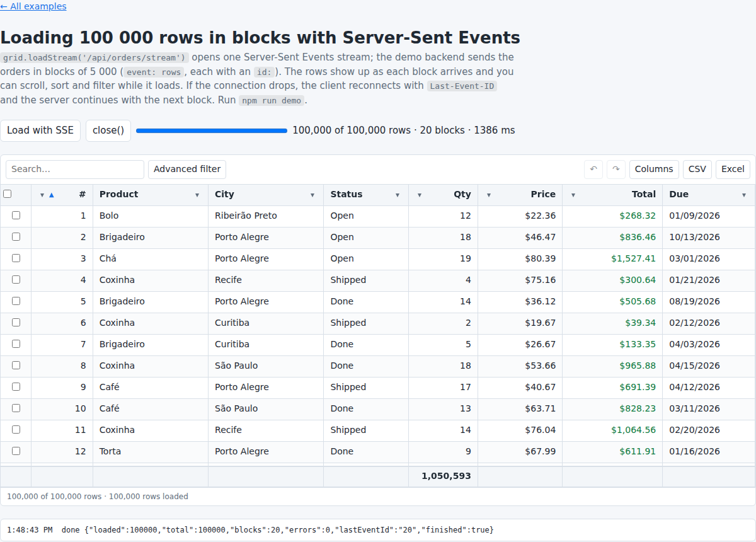Open the Price column filter dropdown
This screenshot has width=756, height=542.
point(489,195)
